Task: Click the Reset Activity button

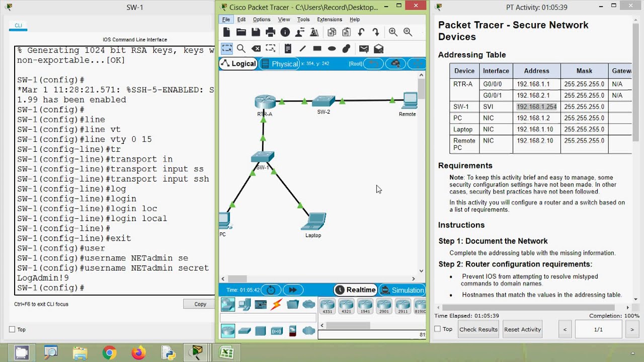Action: [x=523, y=329]
